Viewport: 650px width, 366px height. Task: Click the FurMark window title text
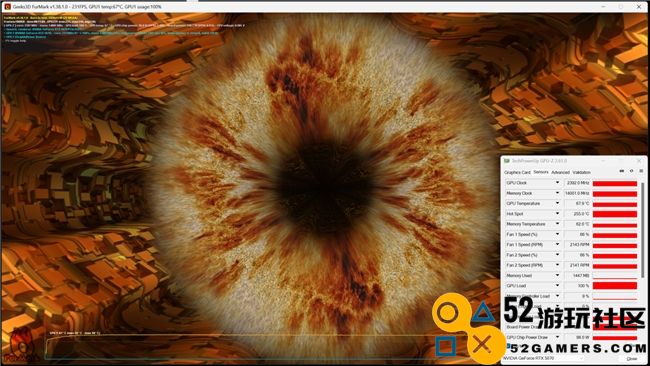pos(87,7)
